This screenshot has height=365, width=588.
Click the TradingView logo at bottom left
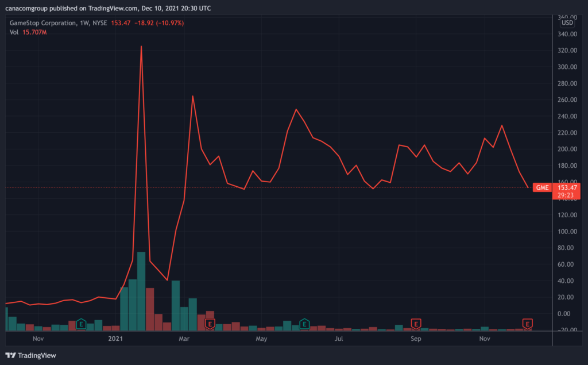point(31,355)
